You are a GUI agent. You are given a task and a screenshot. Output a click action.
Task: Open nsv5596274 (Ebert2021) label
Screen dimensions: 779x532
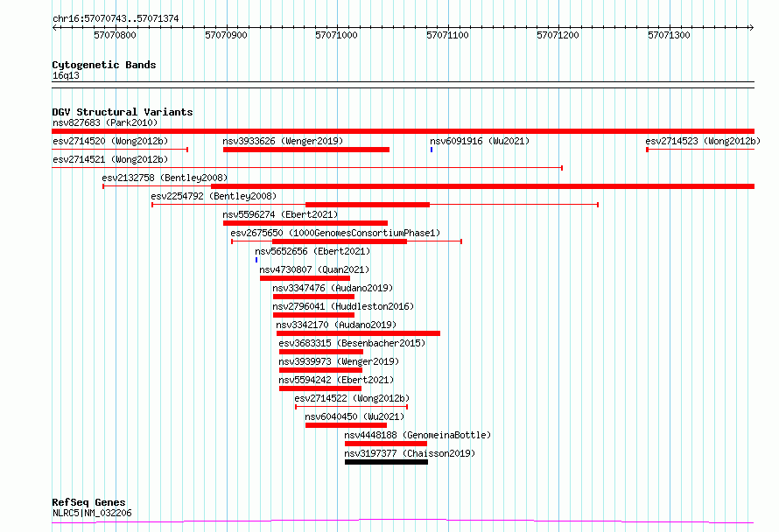coord(280,214)
